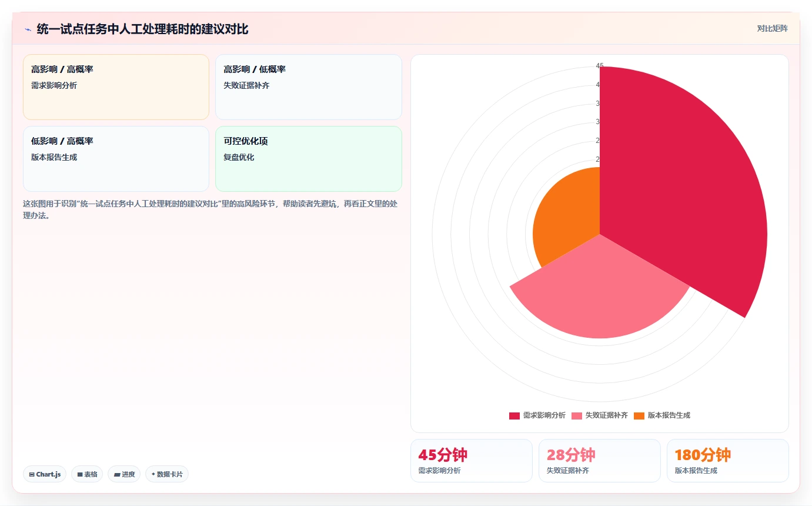The width and height of the screenshot is (812, 506).
Task: Click the 45分钟 stat card
Action: coord(472,461)
